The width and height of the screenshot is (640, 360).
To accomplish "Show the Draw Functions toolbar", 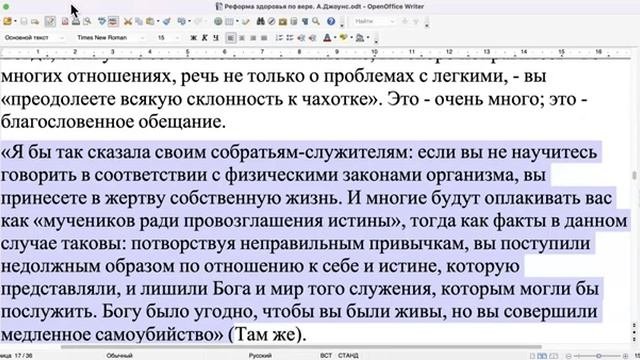I will (246, 21).
